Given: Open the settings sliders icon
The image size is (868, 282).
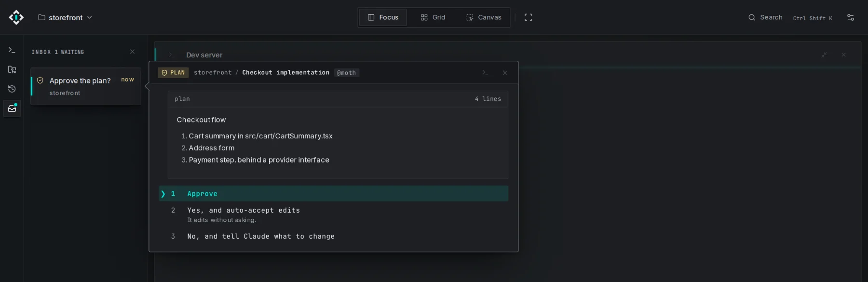Looking at the screenshot, I should (x=851, y=17).
